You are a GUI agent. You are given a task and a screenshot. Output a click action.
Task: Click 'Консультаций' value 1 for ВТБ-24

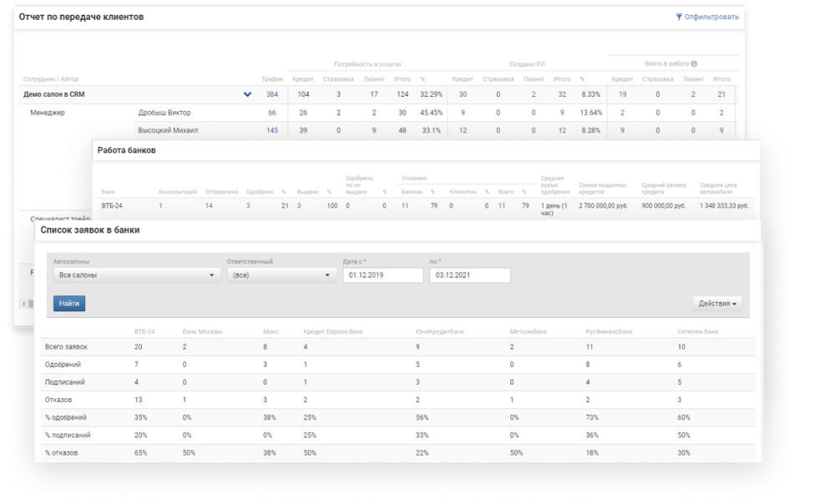click(160, 204)
